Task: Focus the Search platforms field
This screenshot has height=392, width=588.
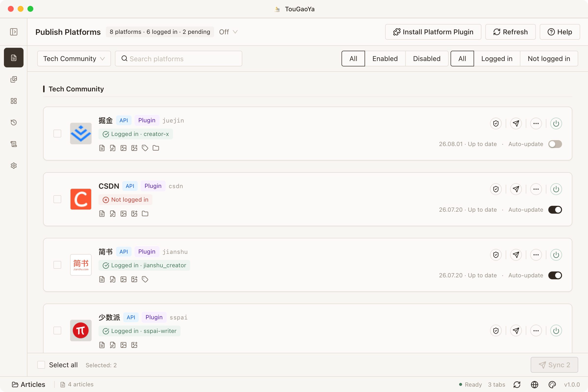Action: (x=179, y=59)
